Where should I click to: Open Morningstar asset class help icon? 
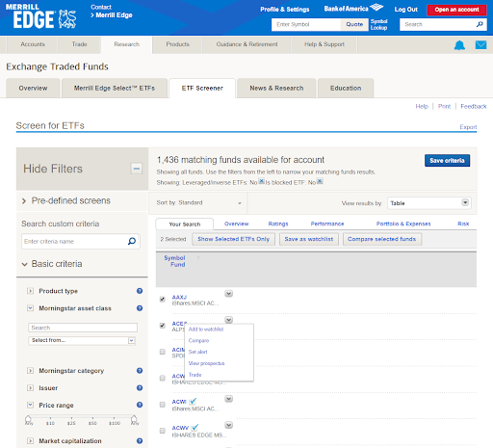pos(140,308)
